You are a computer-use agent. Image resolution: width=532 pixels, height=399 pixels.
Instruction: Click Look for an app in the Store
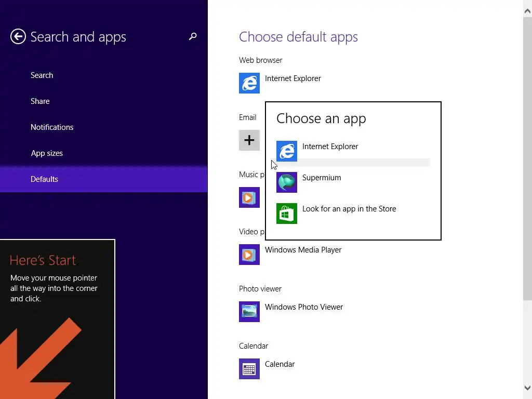(349, 209)
